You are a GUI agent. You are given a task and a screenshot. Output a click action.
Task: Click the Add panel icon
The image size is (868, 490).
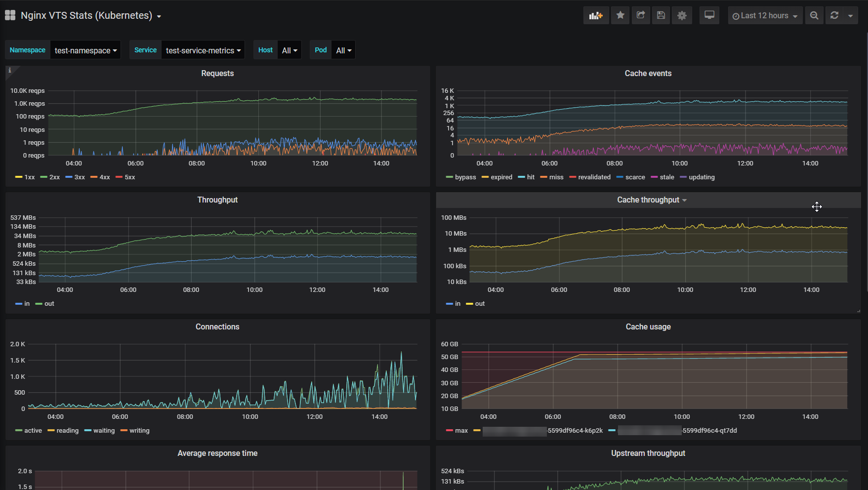(x=596, y=16)
